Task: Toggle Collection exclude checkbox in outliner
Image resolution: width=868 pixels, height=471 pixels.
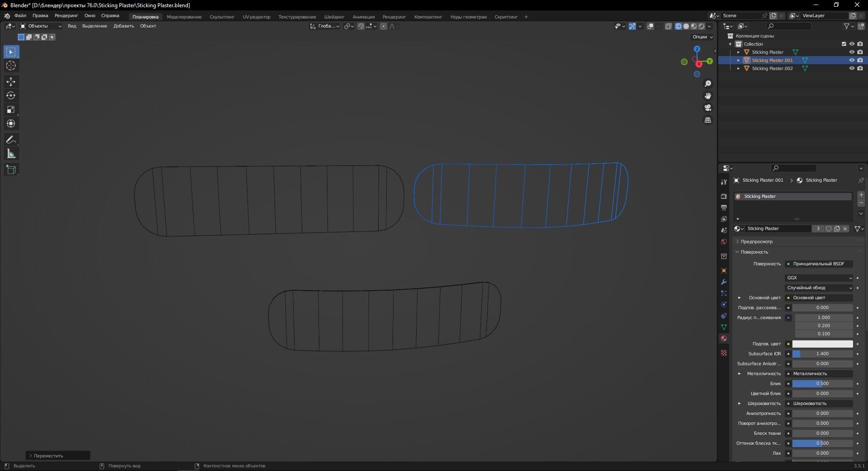Action: (x=844, y=44)
